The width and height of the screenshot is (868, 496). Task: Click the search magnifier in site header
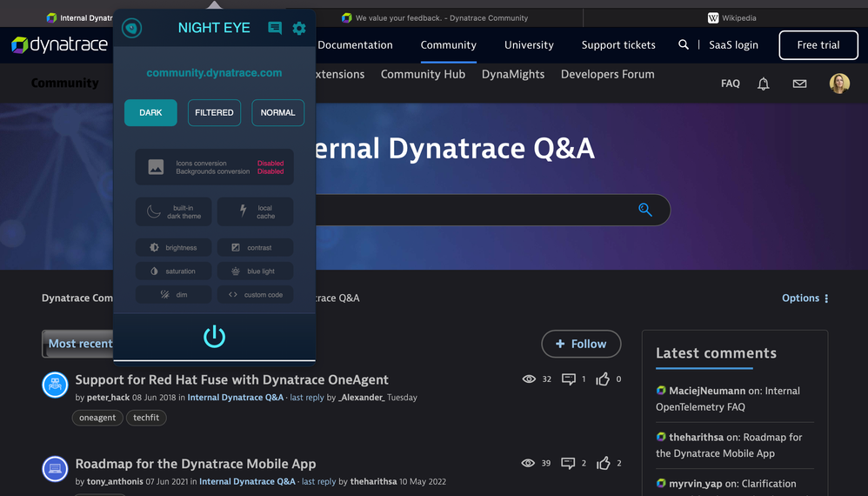[684, 45]
